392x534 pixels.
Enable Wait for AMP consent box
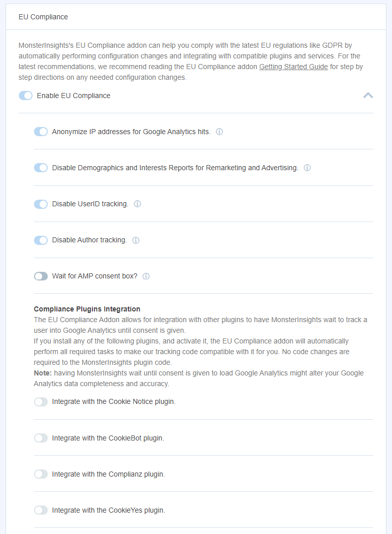[x=41, y=276]
